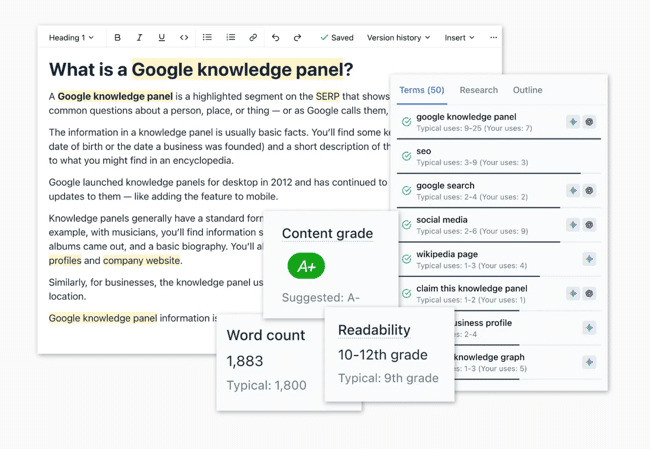Click the sparkle icon for business profile term
The height and width of the screenshot is (449, 650).
589,328
